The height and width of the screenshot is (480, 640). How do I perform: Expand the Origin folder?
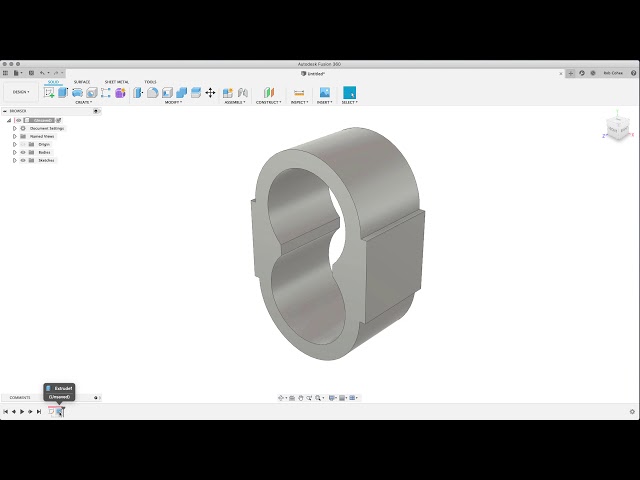15,144
